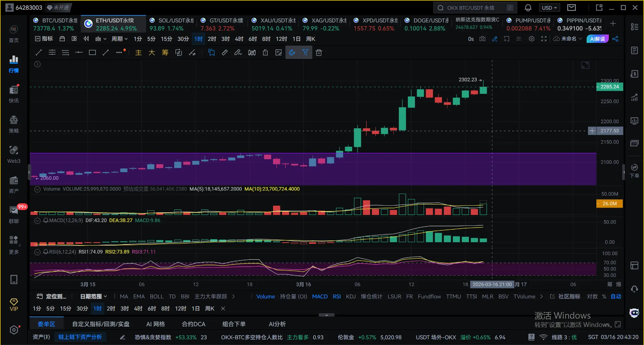The width and height of the screenshot is (644, 345).
Task: Go to 首页 in left sidebar
Action: (x=14, y=34)
